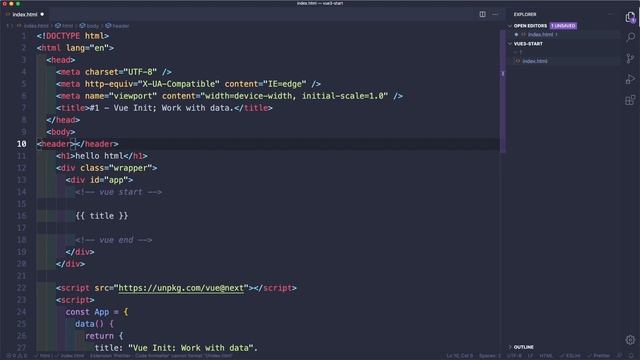This screenshot has height=360, width=640.
Task: Open the Search view in activity bar
Action: (630, 37)
